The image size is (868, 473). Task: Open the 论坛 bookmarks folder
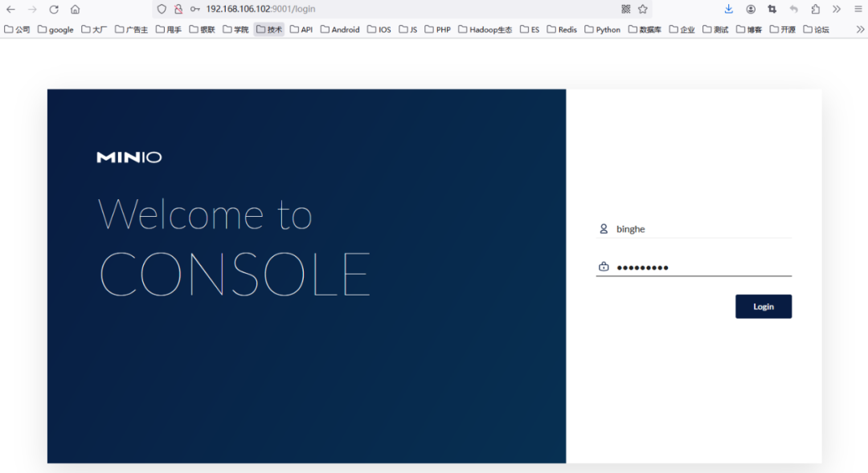816,30
